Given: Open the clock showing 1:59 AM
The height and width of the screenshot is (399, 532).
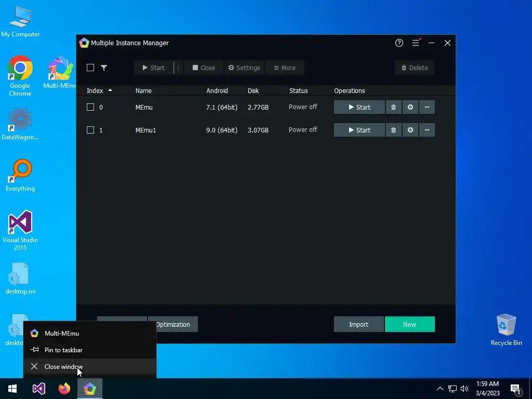Looking at the screenshot, I should click(x=487, y=389).
